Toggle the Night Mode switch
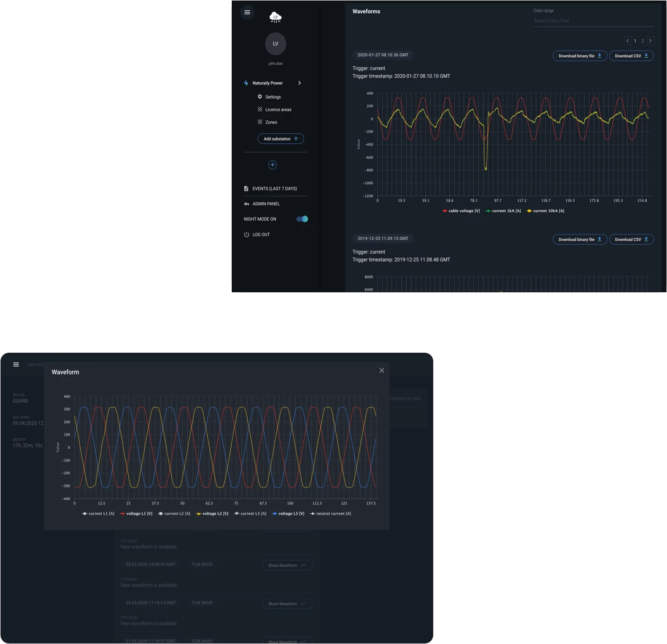Screen dimensions: 667x644 (x=302, y=219)
